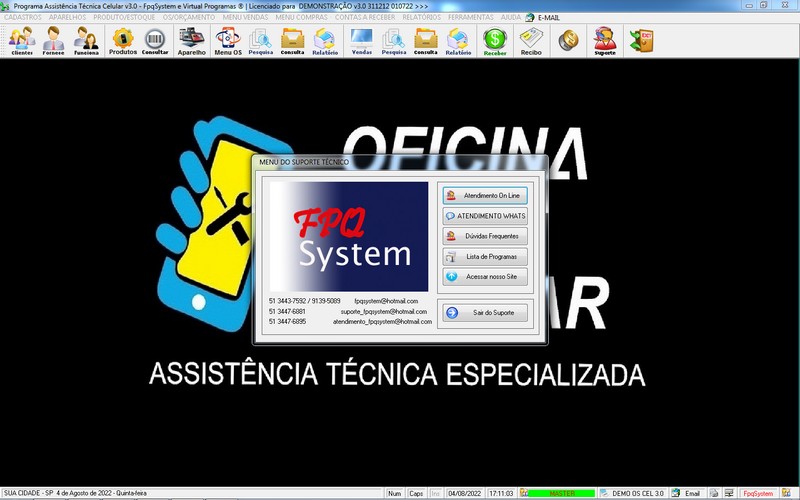
Task: Click phone number 51 3447-6895
Action: coord(287,321)
